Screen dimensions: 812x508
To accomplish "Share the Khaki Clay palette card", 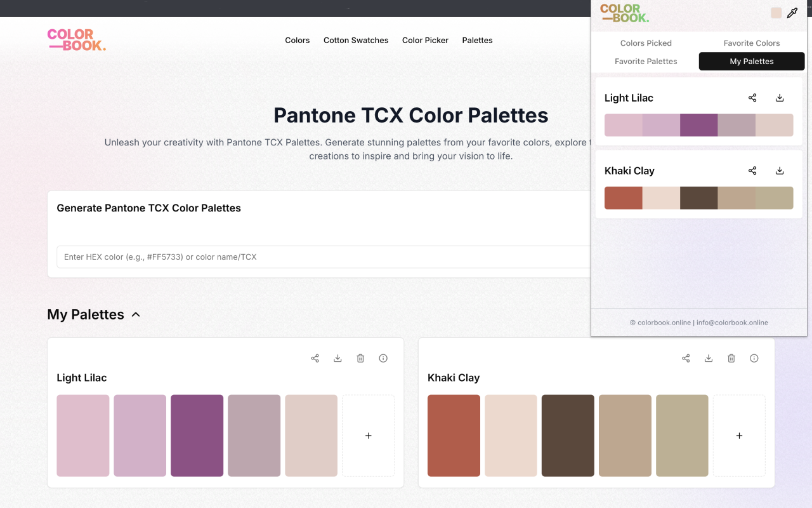I will (x=686, y=358).
